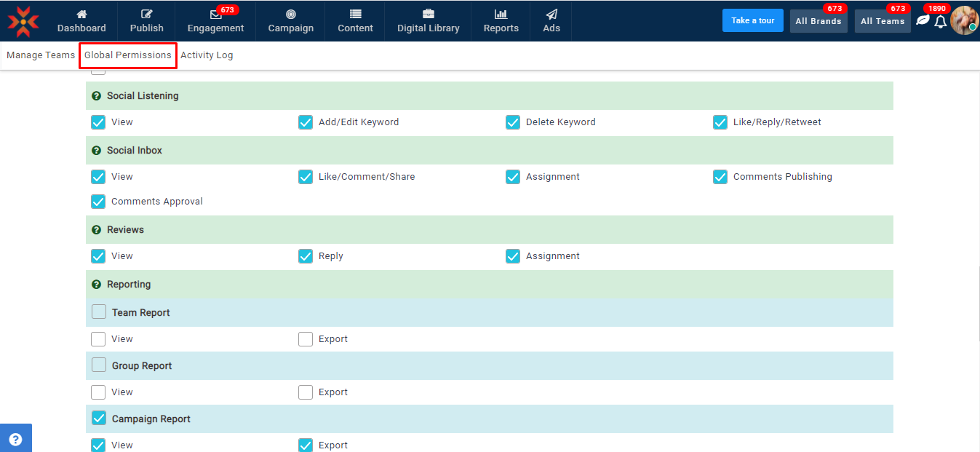The image size is (980, 452).
Task: Click help icon beside Social Inbox
Action: pyautogui.click(x=96, y=151)
